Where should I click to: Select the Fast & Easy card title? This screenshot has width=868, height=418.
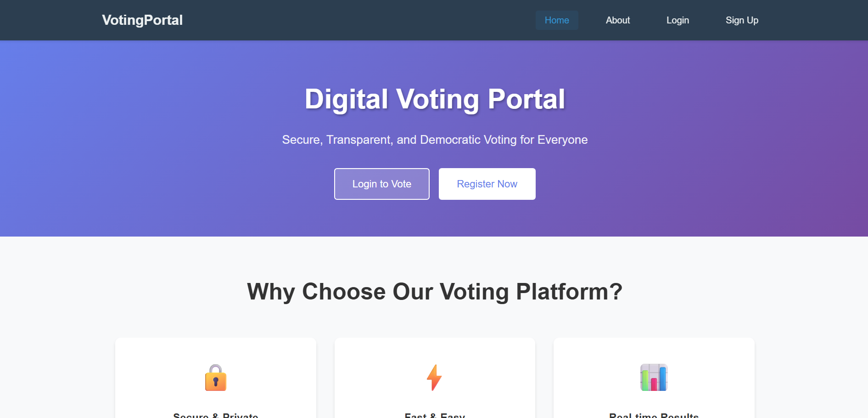[x=435, y=415]
